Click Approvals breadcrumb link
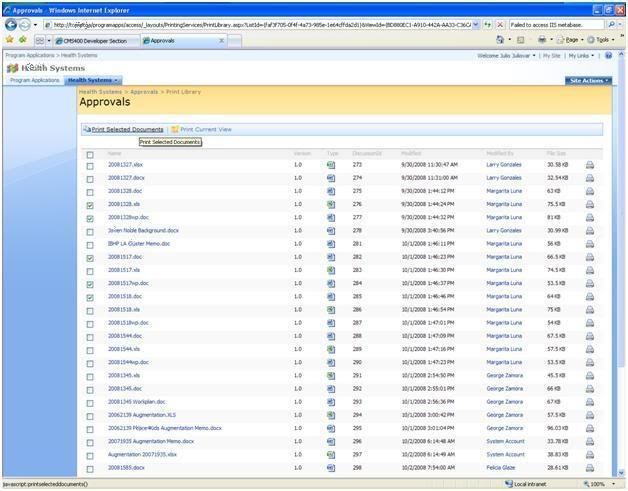Image resolution: width=628 pixels, height=491 pixels. click(x=144, y=92)
